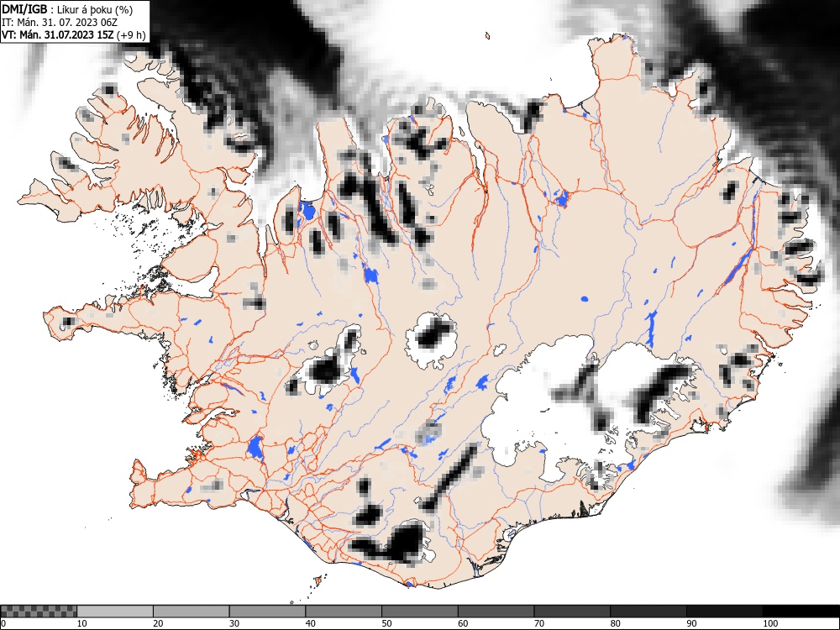This screenshot has height=630, width=840.
Task: Select the 80–90 percent legend swatch
Action: (x=648, y=612)
